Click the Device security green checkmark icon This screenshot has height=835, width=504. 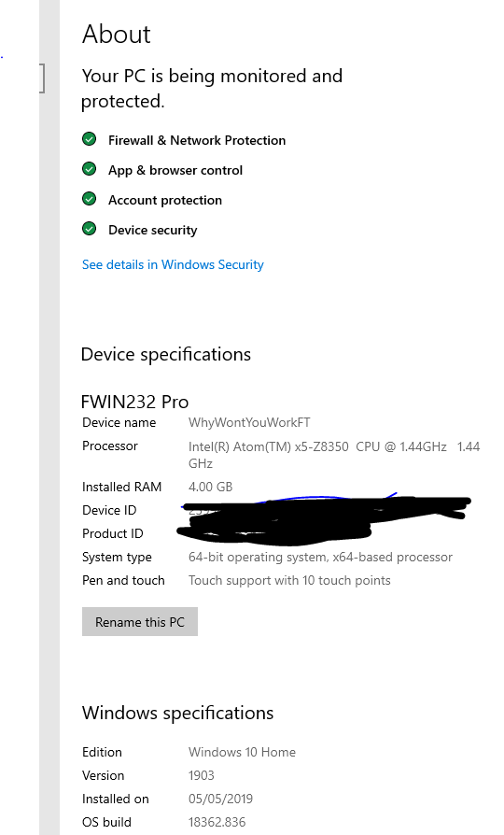(89, 229)
